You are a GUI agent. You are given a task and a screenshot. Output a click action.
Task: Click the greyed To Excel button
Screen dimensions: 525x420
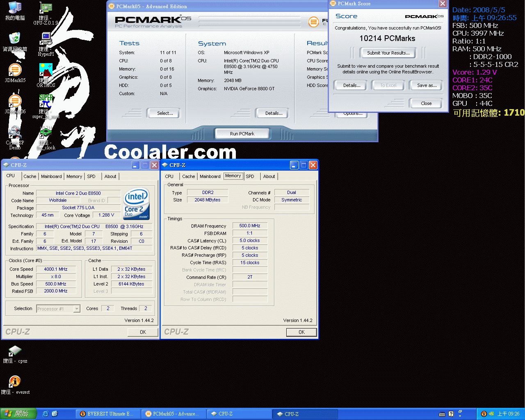[x=388, y=85]
